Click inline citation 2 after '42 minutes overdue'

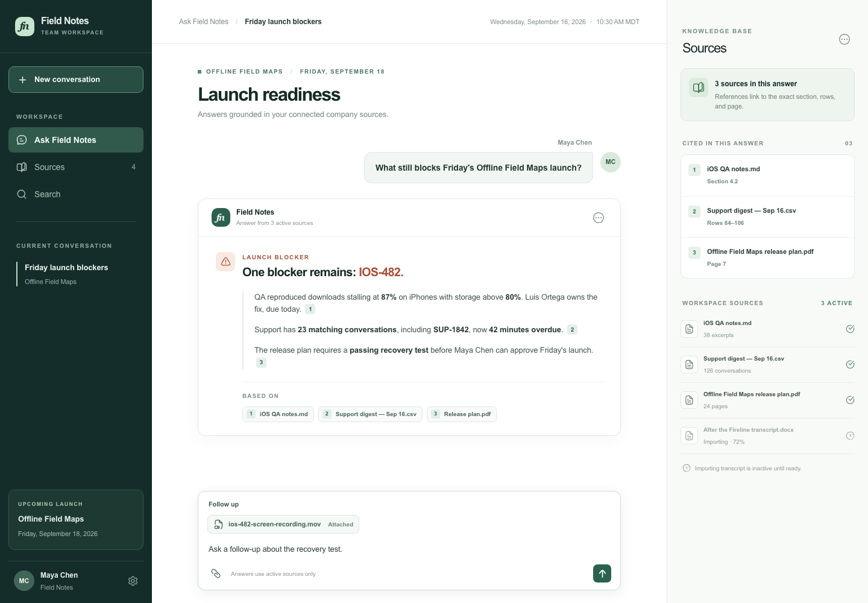(x=573, y=330)
